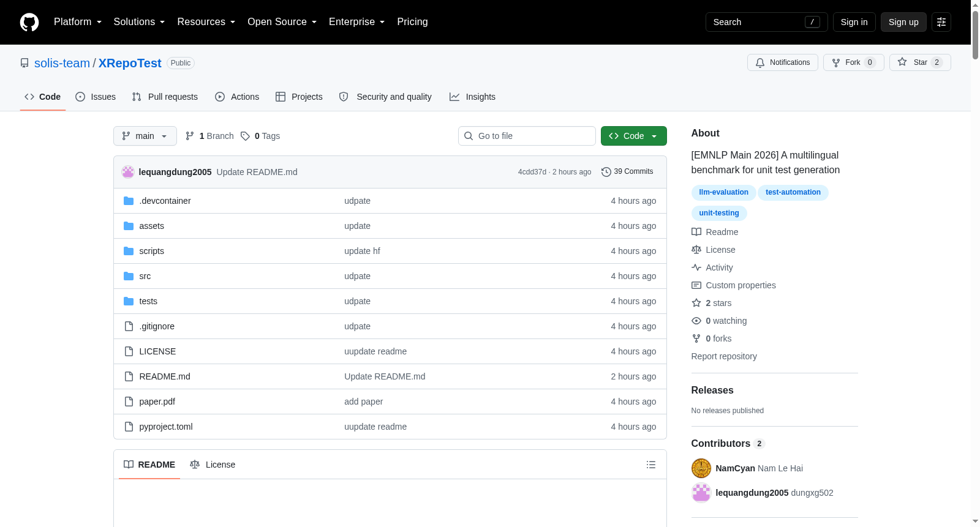980x527 pixels.
Task: Open the scripts folder icon
Action: [x=129, y=251]
